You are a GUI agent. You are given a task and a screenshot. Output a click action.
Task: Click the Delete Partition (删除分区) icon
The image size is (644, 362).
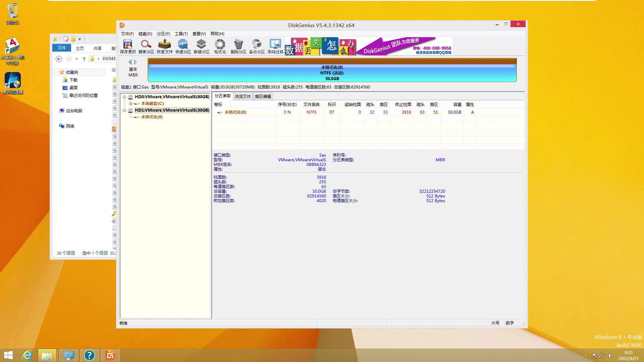click(238, 47)
